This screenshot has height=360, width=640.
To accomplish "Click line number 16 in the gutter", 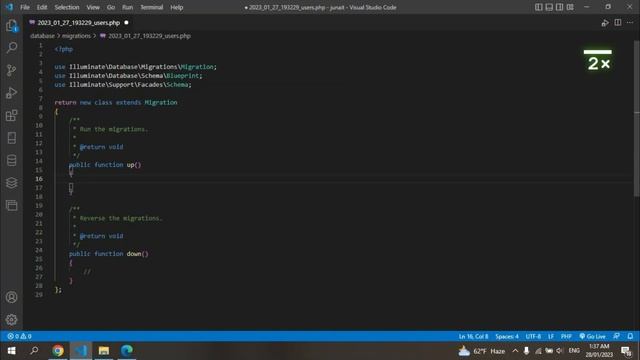I will 39,179.
